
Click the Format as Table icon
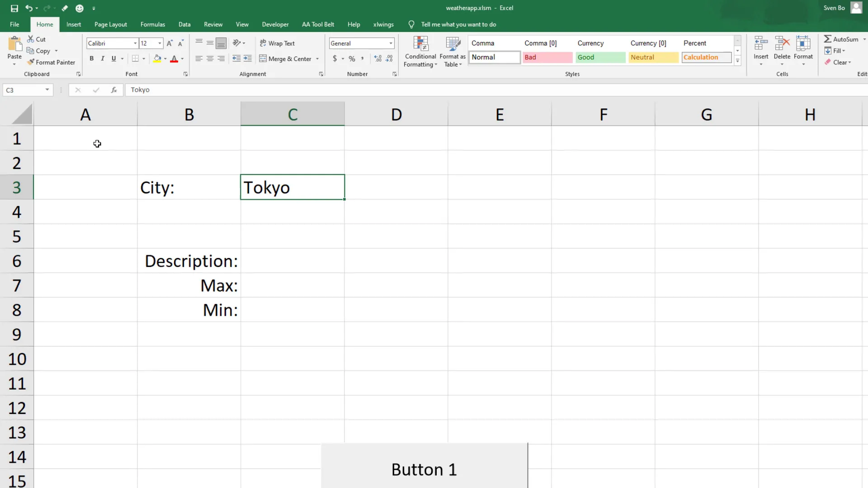453,51
